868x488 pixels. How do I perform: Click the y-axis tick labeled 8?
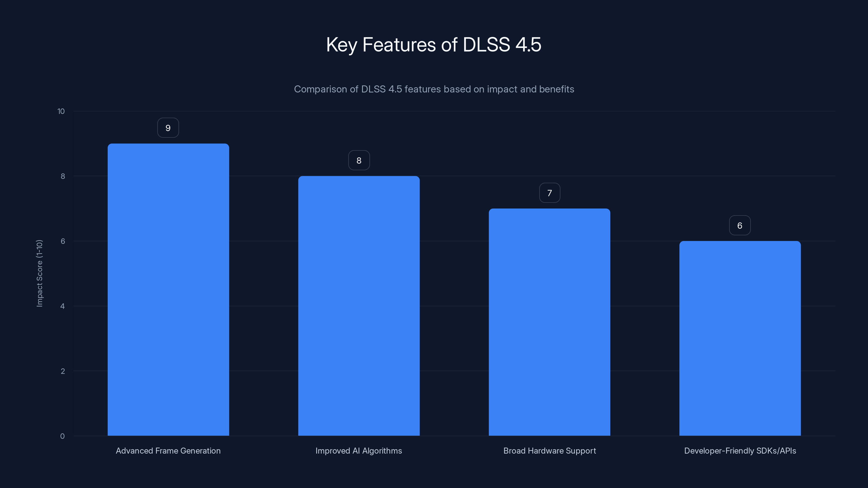(63, 176)
